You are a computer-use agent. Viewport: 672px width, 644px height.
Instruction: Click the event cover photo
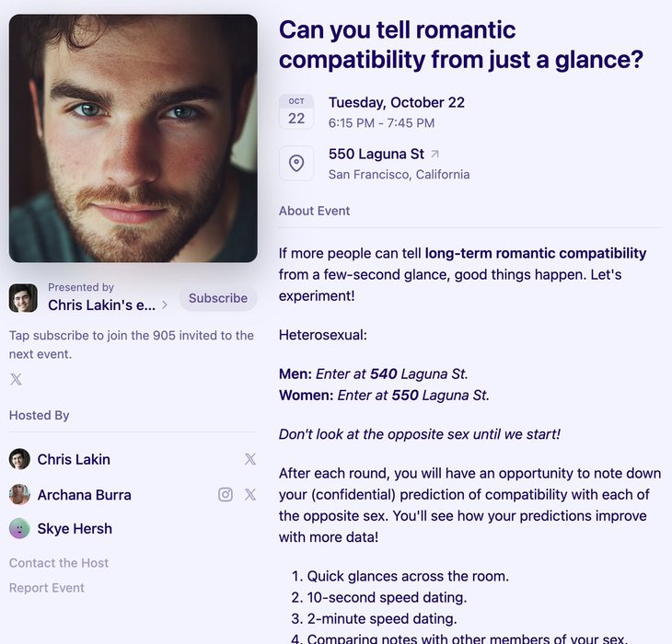[133, 138]
